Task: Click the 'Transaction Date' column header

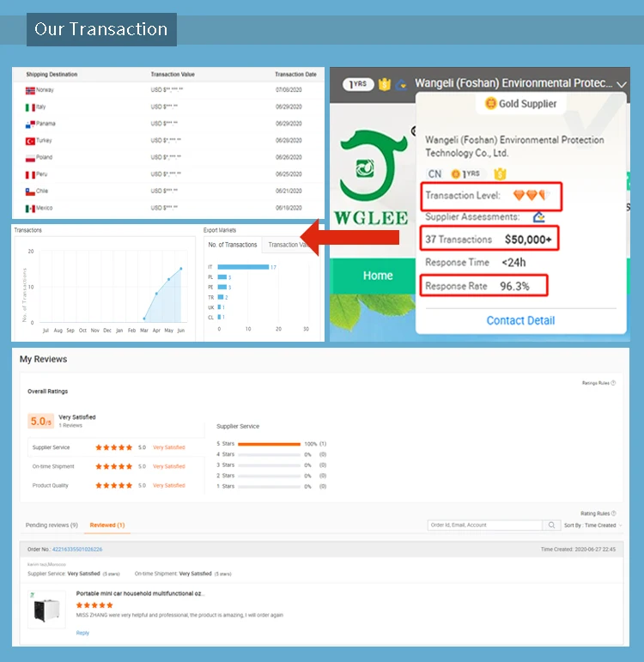Action: pyautogui.click(x=295, y=75)
